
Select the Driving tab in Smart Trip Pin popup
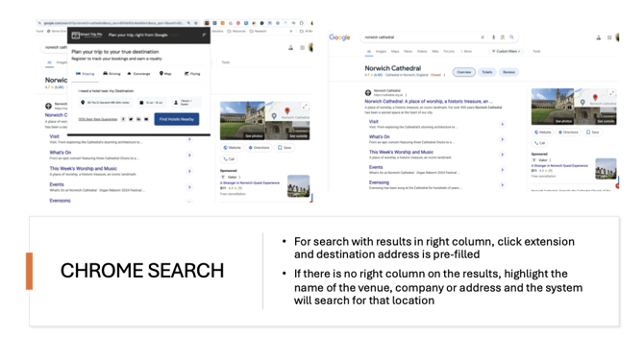[x=111, y=73]
